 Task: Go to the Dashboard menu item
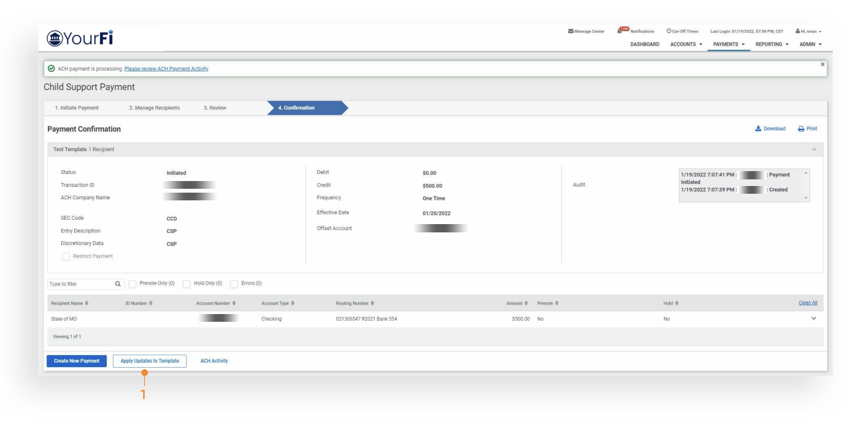coord(644,44)
